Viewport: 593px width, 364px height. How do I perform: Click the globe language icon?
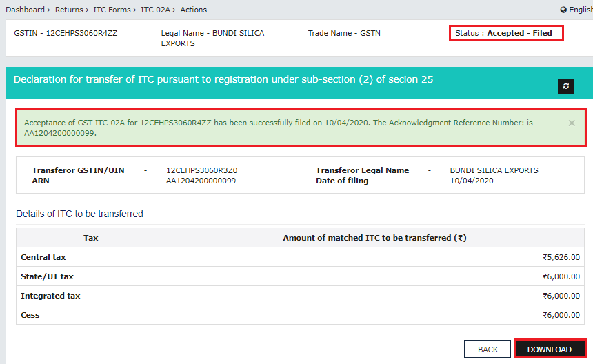pyautogui.click(x=563, y=10)
